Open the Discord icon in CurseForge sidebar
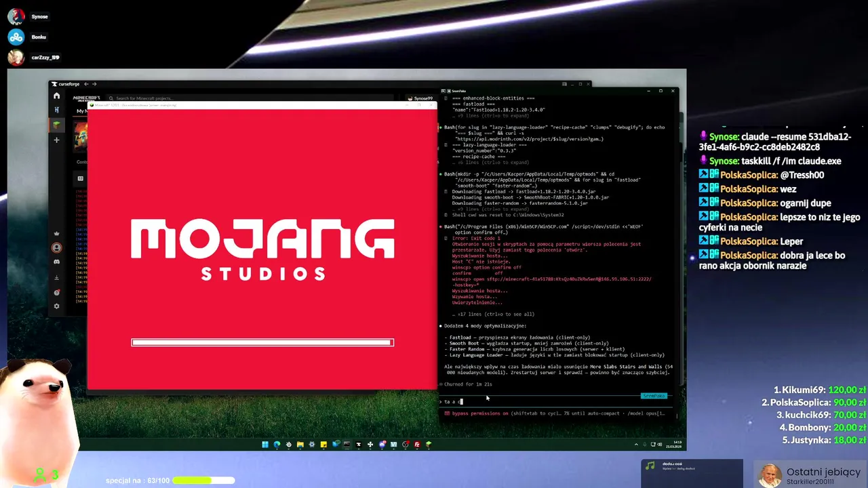This screenshot has height=488, width=868. [x=56, y=262]
